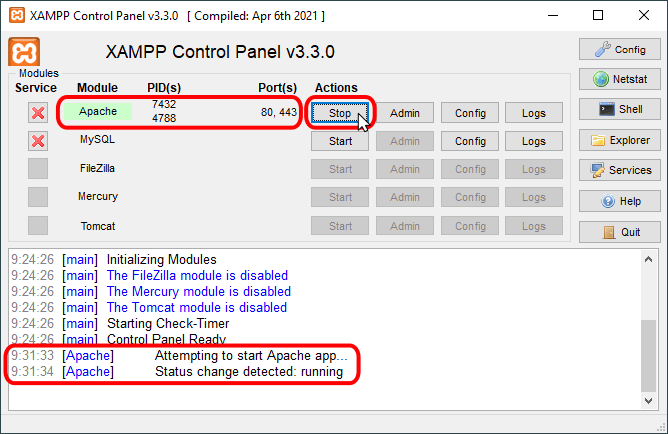Open Apache Logs menu
This screenshot has width=668, height=434.
[x=534, y=113]
